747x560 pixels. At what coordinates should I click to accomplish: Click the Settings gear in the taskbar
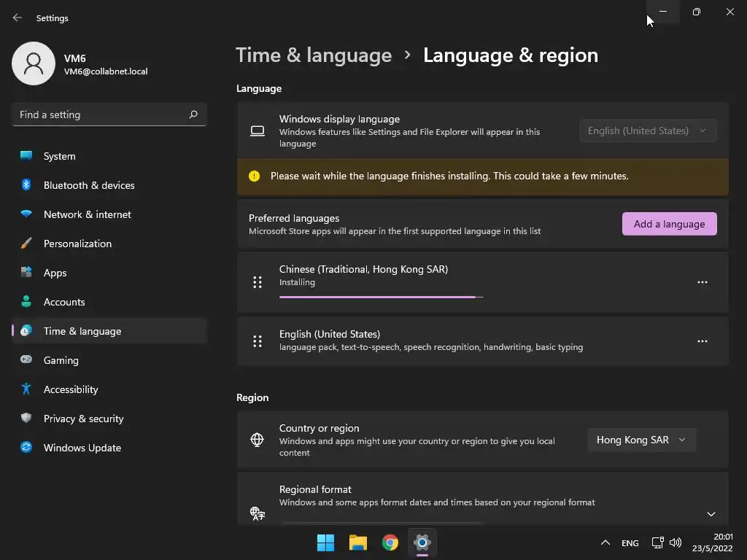point(422,542)
